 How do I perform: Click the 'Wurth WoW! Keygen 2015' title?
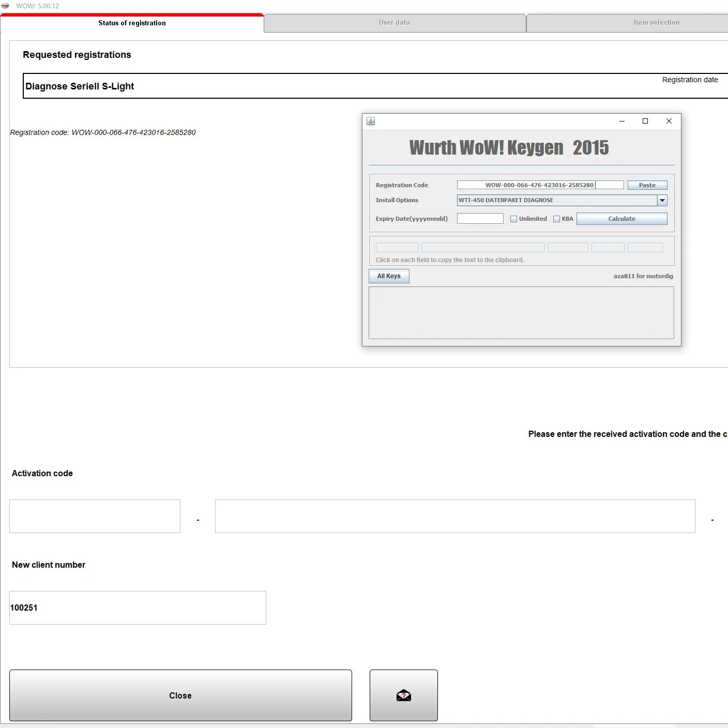[x=509, y=148]
